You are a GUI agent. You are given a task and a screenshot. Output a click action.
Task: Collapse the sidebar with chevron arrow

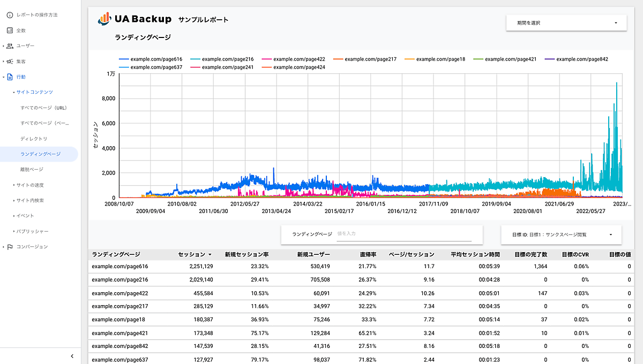pyautogui.click(x=72, y=356)
